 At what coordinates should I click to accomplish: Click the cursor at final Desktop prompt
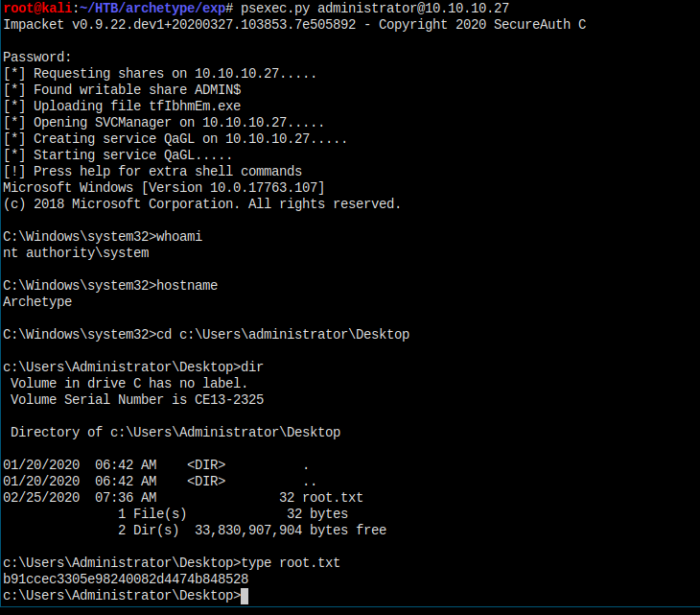[x=245, y=596]
